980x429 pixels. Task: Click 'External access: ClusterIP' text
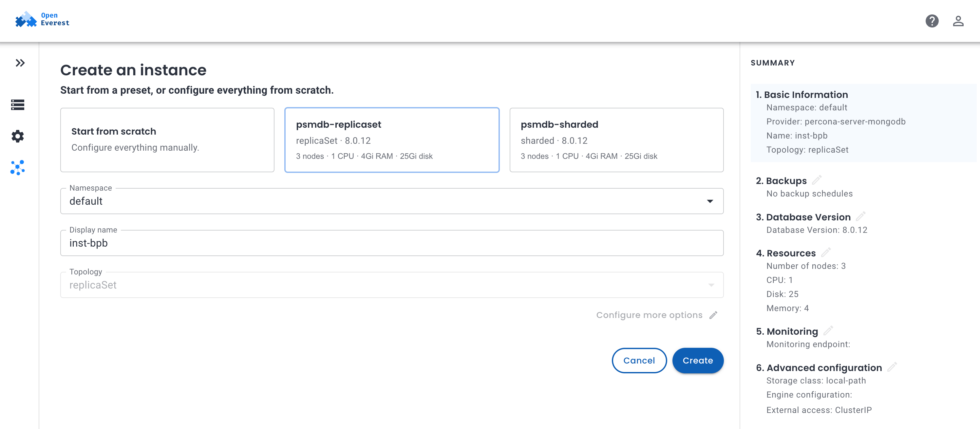coord(819,410)
